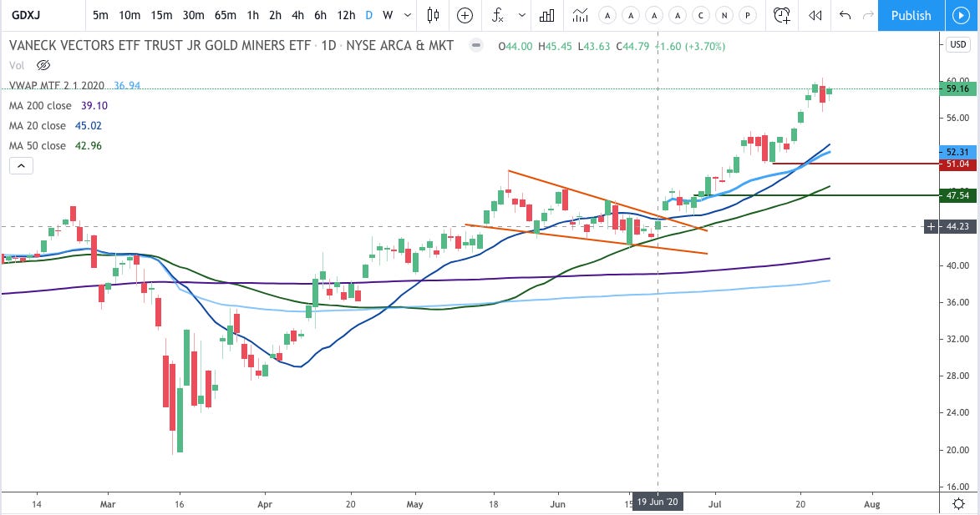Click the Vol indicator label
Viewport: 980px width, 515px height.
tap(16, 66)
